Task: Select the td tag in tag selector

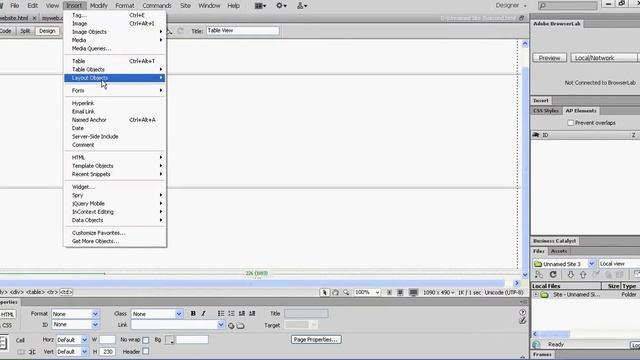Action: click(66, 292)
